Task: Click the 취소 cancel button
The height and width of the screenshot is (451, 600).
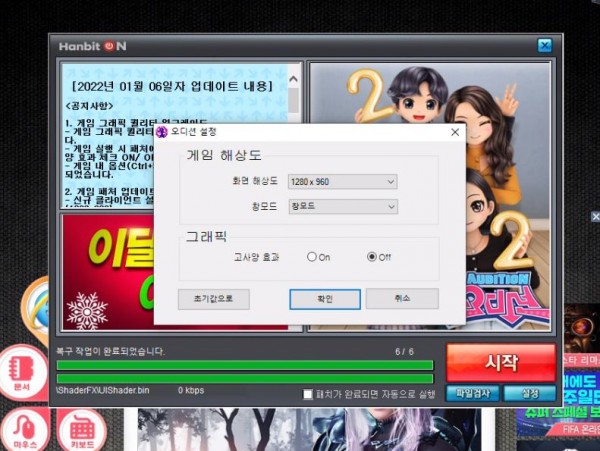Action: 402,298
